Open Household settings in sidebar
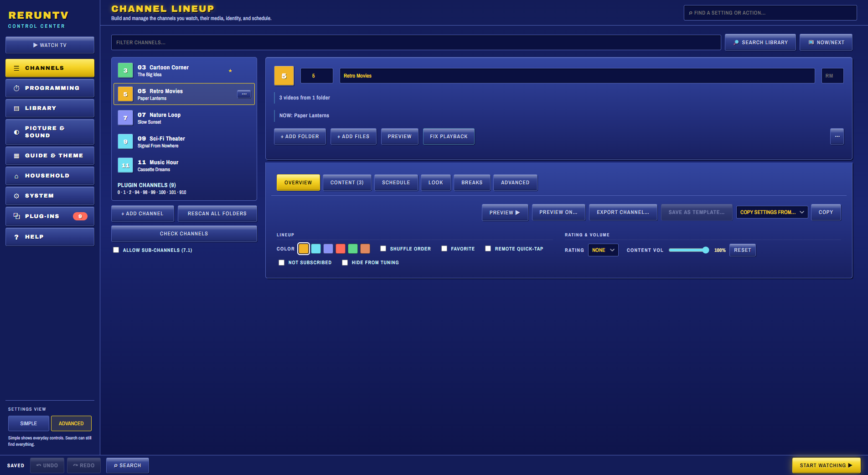 coord(50,176)
